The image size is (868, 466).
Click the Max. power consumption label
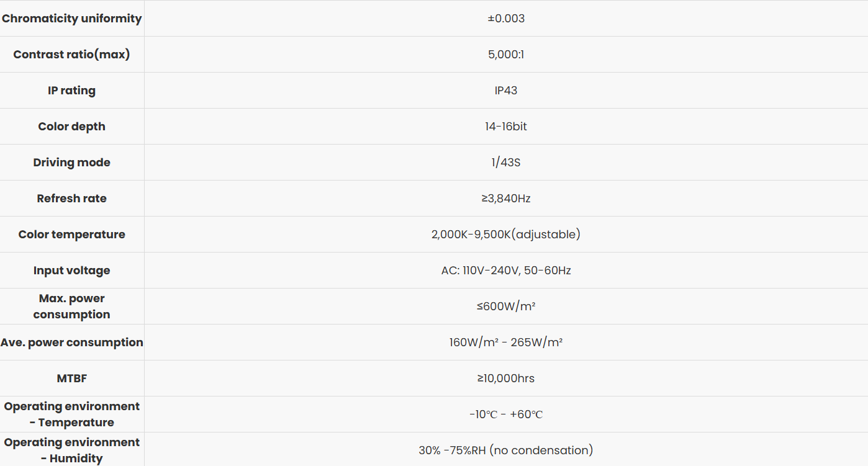(72, 307)
